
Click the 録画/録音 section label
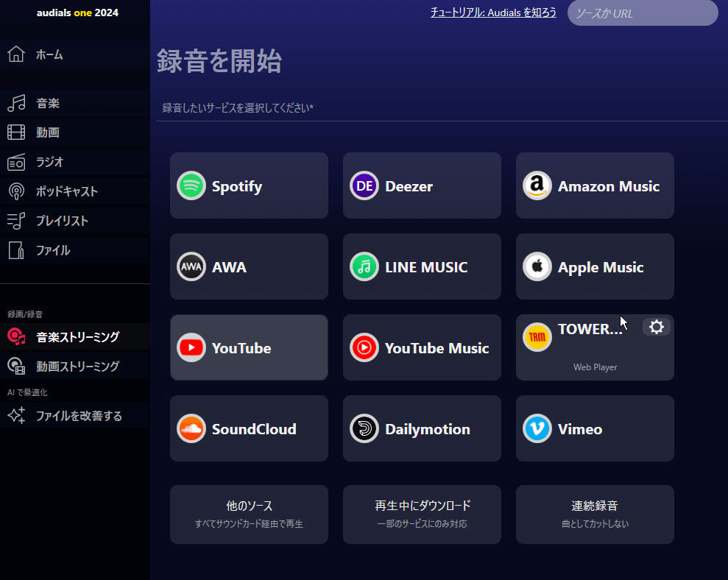[25, 314]
